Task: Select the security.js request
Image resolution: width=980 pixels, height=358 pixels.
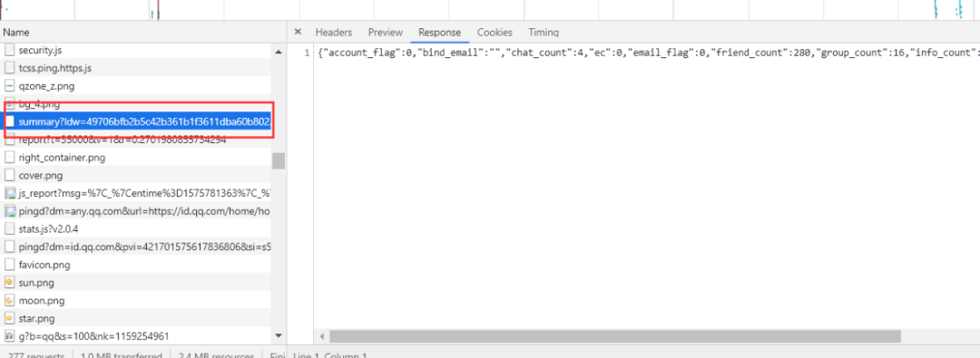Action: pos(136,50)
